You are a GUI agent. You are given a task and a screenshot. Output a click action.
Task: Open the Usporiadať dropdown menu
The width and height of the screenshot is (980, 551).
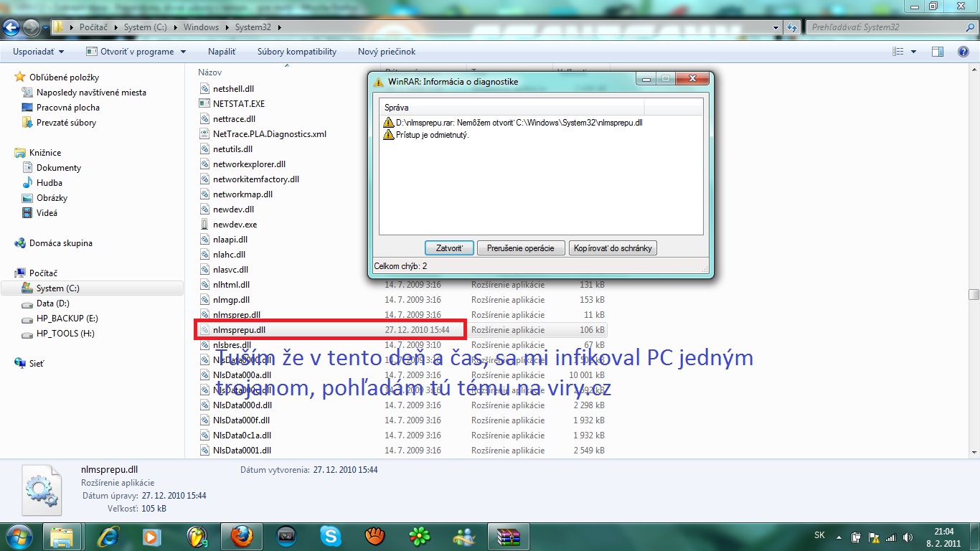tap(38, 52)
